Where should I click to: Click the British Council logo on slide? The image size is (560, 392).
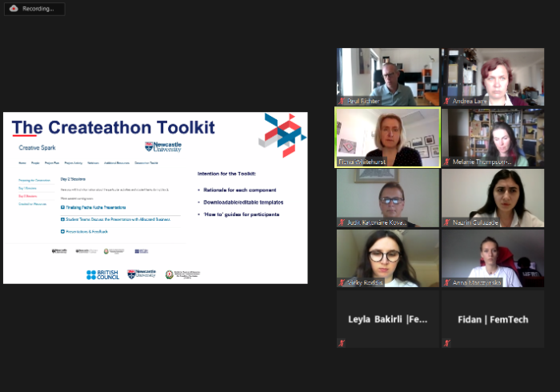click(x=102, y=274)
